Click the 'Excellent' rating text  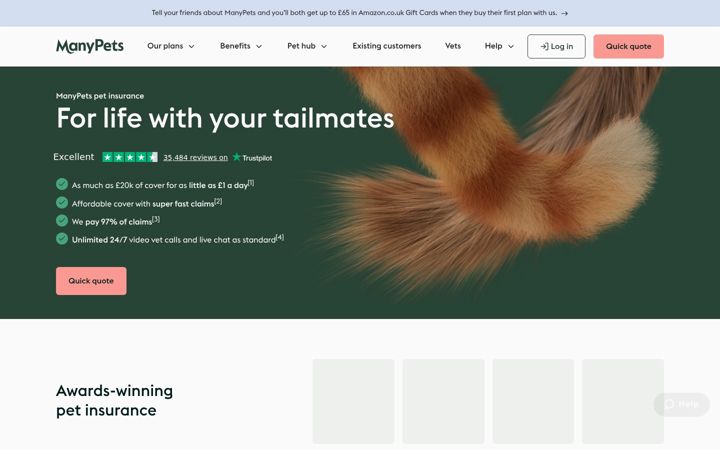73,157
